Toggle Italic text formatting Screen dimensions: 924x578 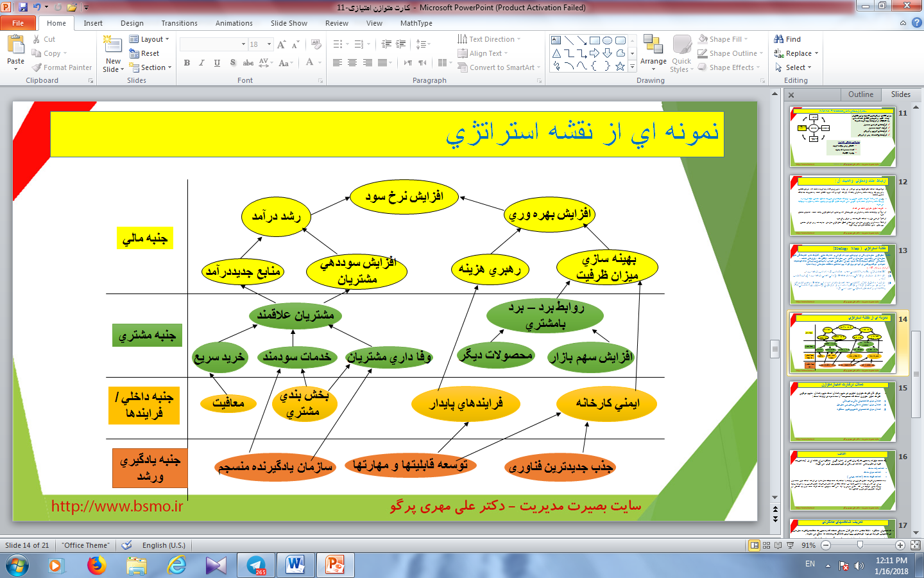tap(201, 63)
